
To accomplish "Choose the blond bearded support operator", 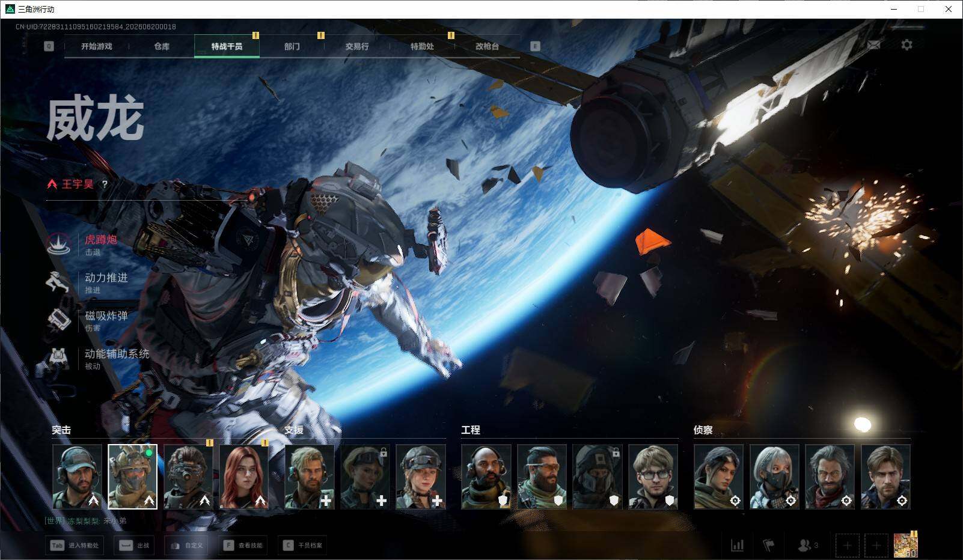I will tap(310, 476).
